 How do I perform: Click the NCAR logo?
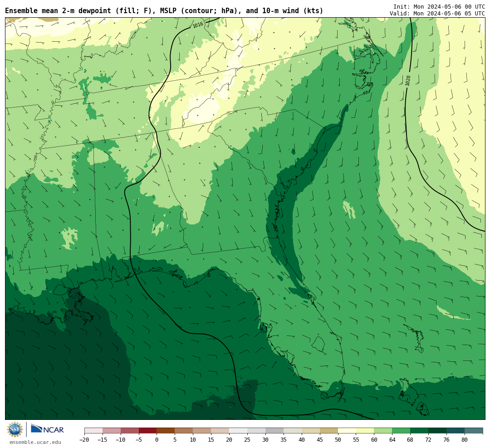click(47, 429)
